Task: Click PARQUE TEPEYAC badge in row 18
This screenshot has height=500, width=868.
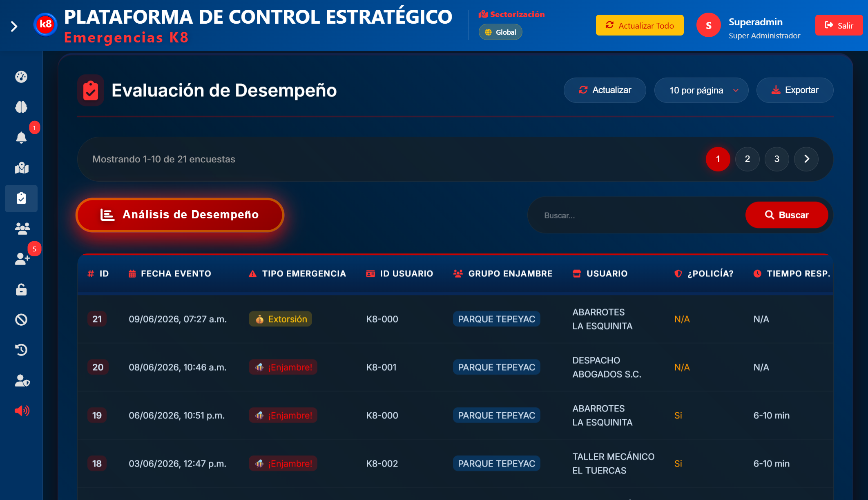Action: (x=496, y=464)
